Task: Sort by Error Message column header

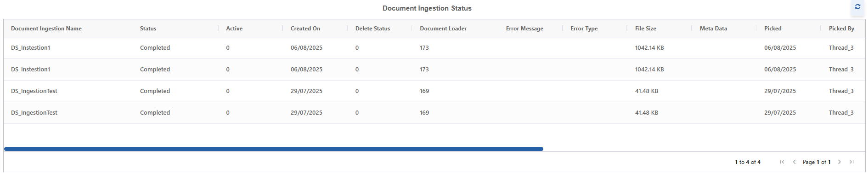Action: (x=524, y=29)
